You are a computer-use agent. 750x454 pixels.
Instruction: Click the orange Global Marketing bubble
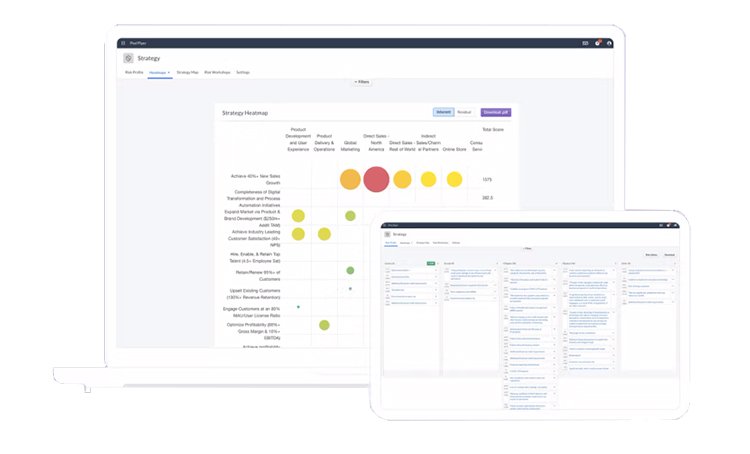350,179
